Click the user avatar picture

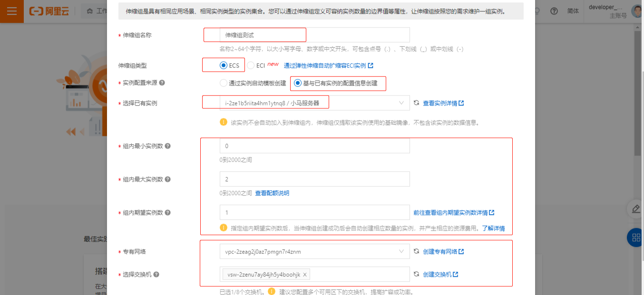pos(637,11)
